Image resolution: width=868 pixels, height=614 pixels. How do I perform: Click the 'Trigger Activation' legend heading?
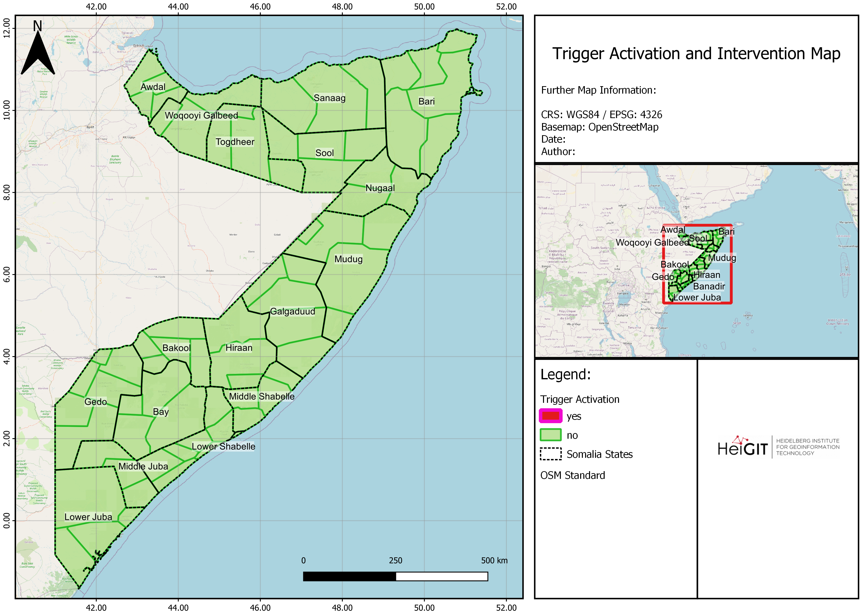[580, 399]
